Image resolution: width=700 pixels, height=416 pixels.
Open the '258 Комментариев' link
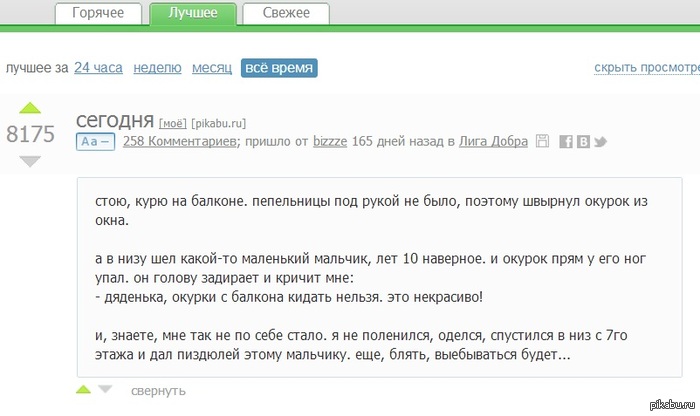coord(180,142)
